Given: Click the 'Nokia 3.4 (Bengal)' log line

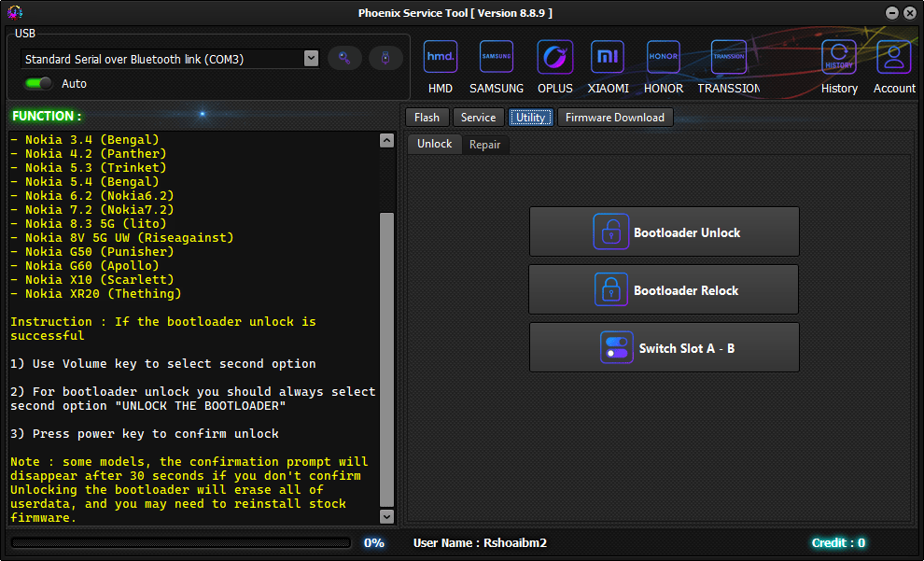Looking at the screenshot, I should (85, 140).
